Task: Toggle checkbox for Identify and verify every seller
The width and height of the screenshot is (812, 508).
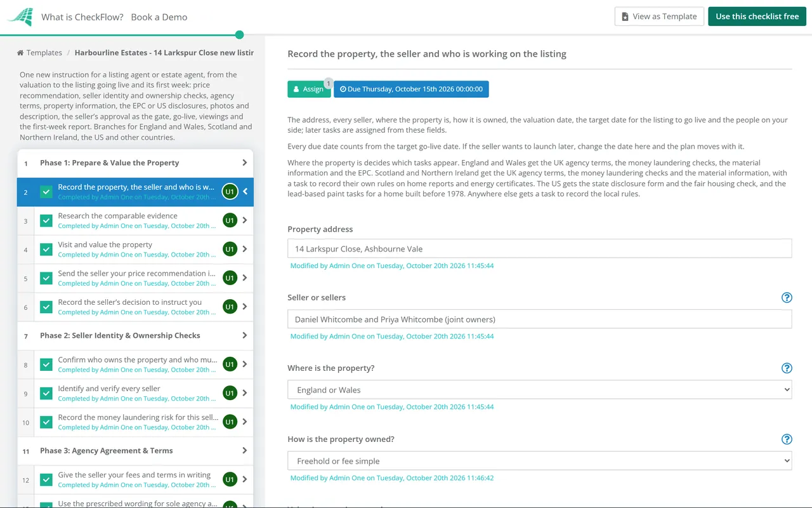Action: coord(46,393)
